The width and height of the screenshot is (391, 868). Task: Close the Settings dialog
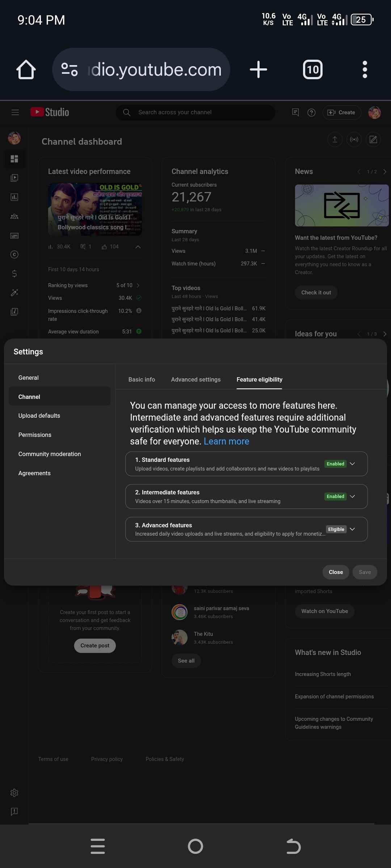point(336,572)
